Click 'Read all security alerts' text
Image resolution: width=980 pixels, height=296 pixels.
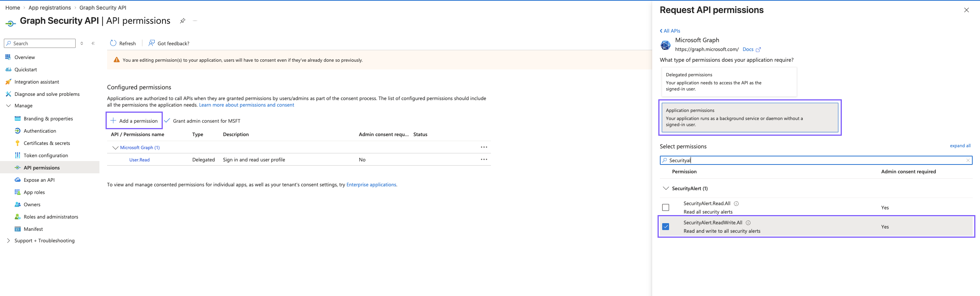pyautogui.click(x=708, y=212)
